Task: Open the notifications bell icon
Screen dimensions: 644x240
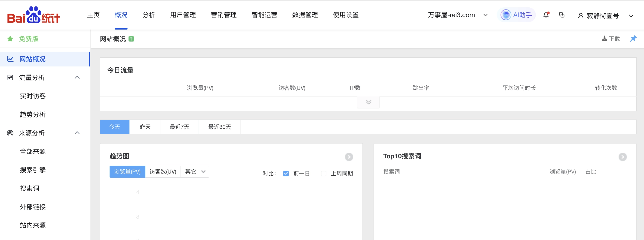Action: [x=546, y=15]
